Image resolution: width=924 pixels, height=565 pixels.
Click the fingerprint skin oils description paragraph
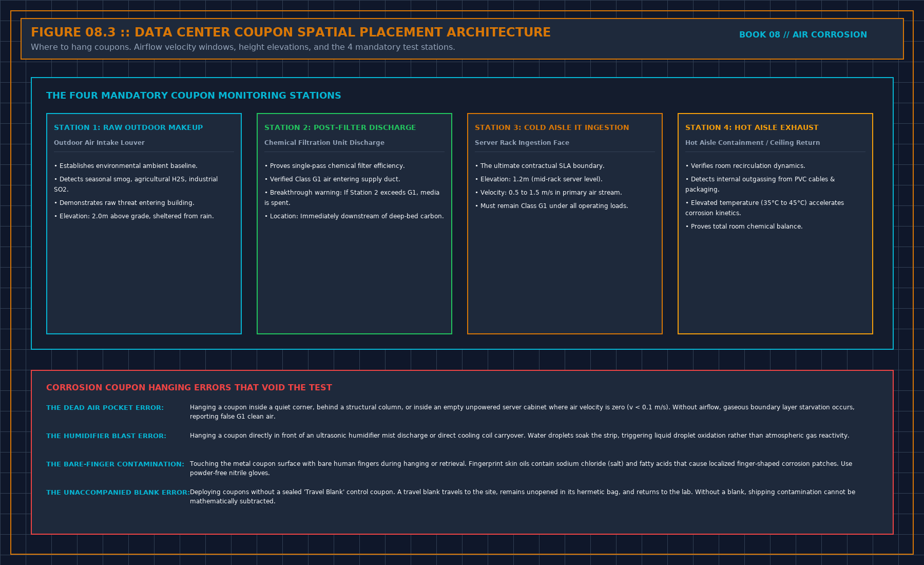(x=521, y=468)
